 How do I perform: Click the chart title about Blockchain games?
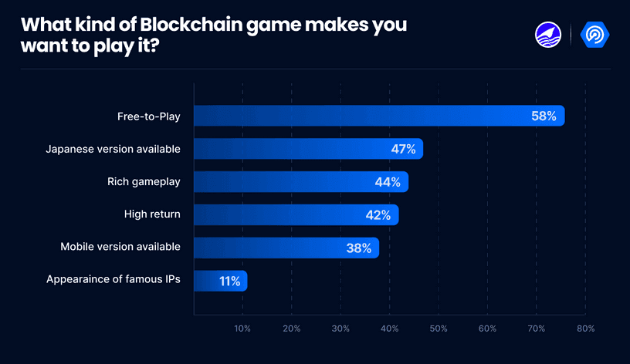214,35
